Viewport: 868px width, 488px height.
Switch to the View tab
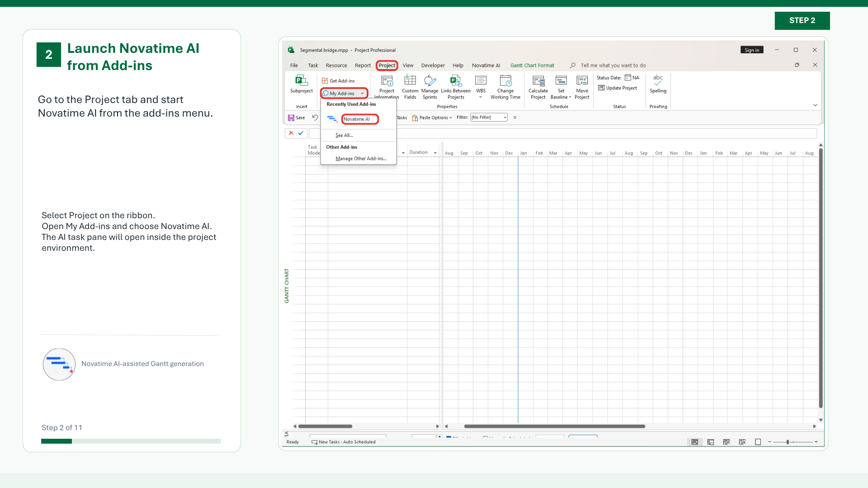[x=408, y=66]
